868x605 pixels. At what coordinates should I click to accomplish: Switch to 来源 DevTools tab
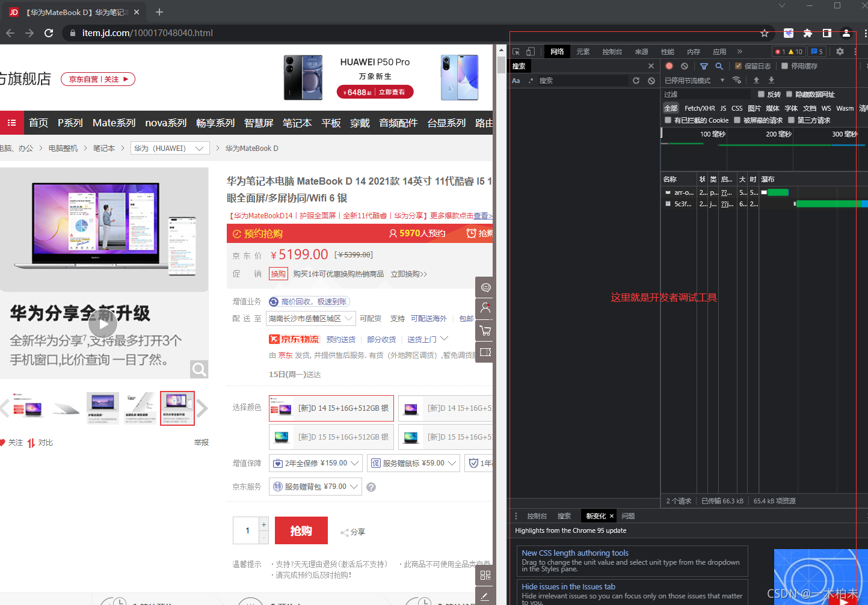pyautogui.click(x=642, y=52)
